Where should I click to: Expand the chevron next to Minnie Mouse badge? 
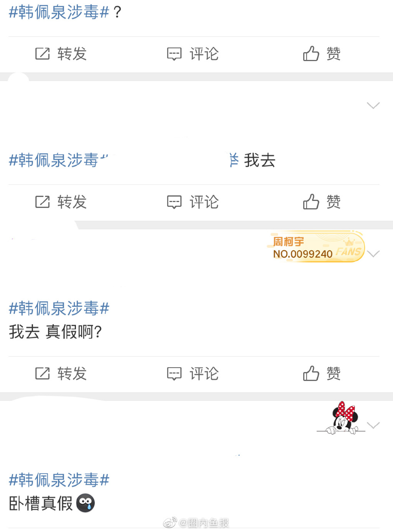pyautogui.click(x=373, y=425)
